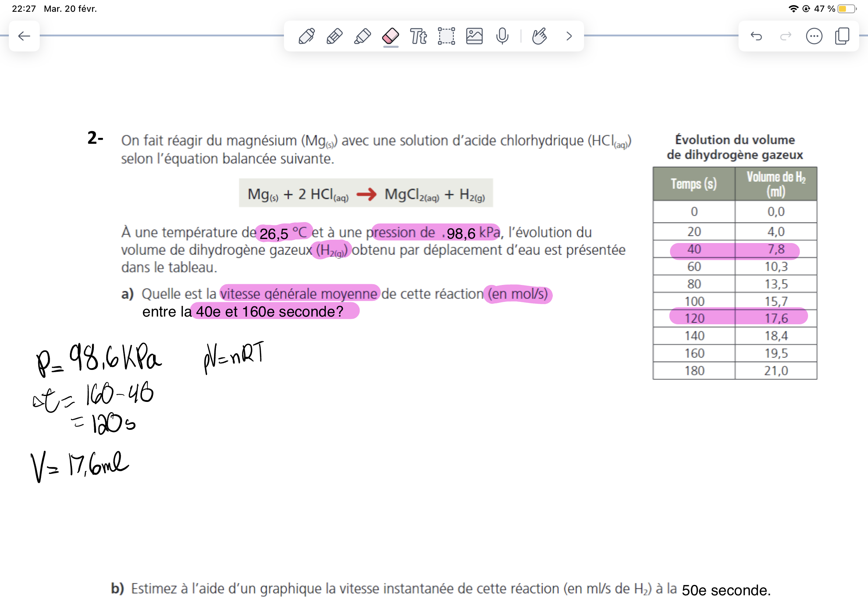Toggle finger drawing hand mode

[539, 36]
